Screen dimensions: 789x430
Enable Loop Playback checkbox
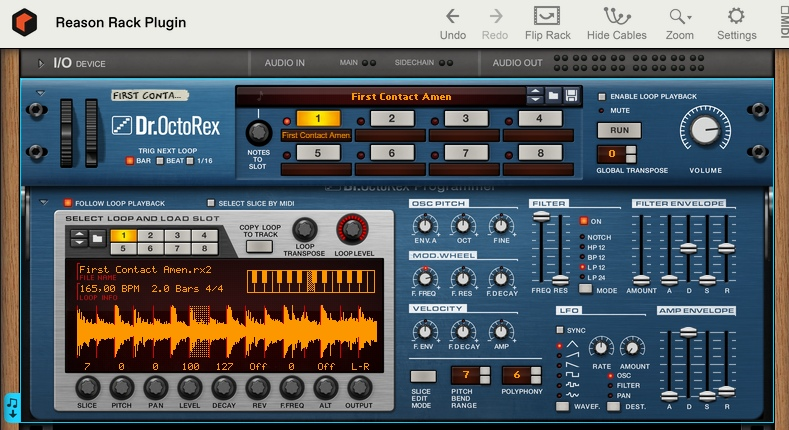tap(601, 97)
